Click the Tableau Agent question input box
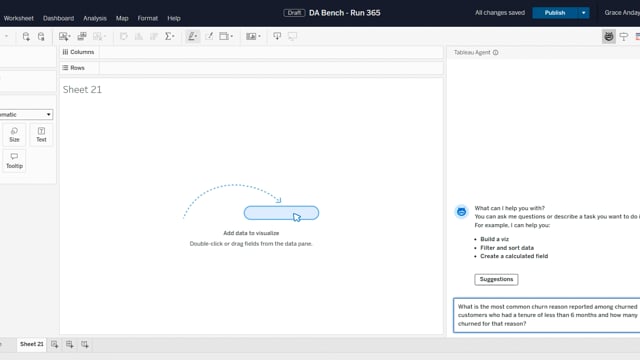This screenshot has width=640, height=360. pos(547,315)
